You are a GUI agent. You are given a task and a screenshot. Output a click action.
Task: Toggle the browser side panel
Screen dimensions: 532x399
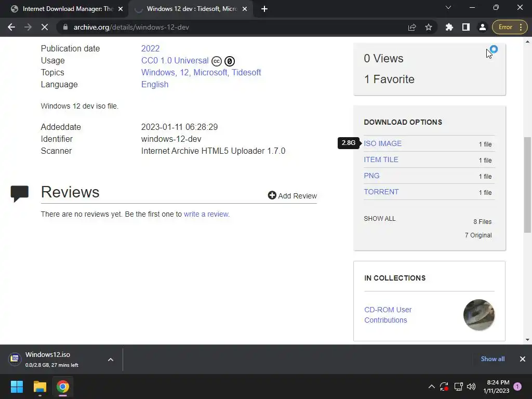point(466,27)
